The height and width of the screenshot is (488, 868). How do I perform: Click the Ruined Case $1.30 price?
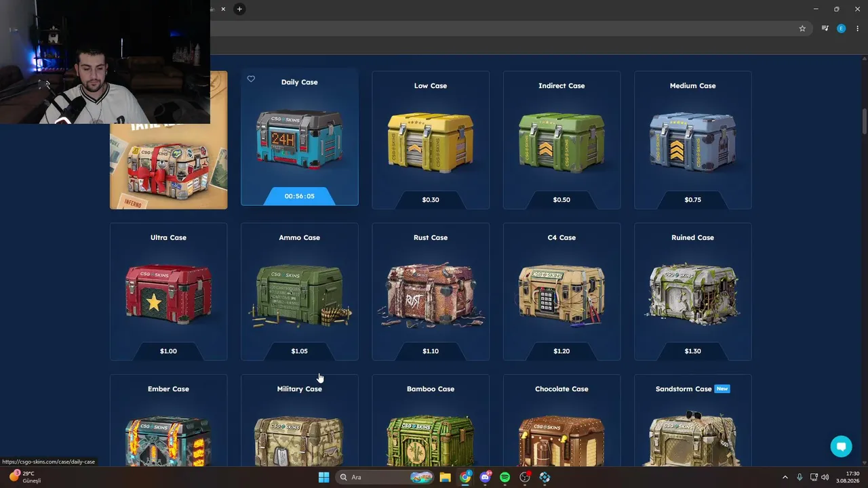692,351
